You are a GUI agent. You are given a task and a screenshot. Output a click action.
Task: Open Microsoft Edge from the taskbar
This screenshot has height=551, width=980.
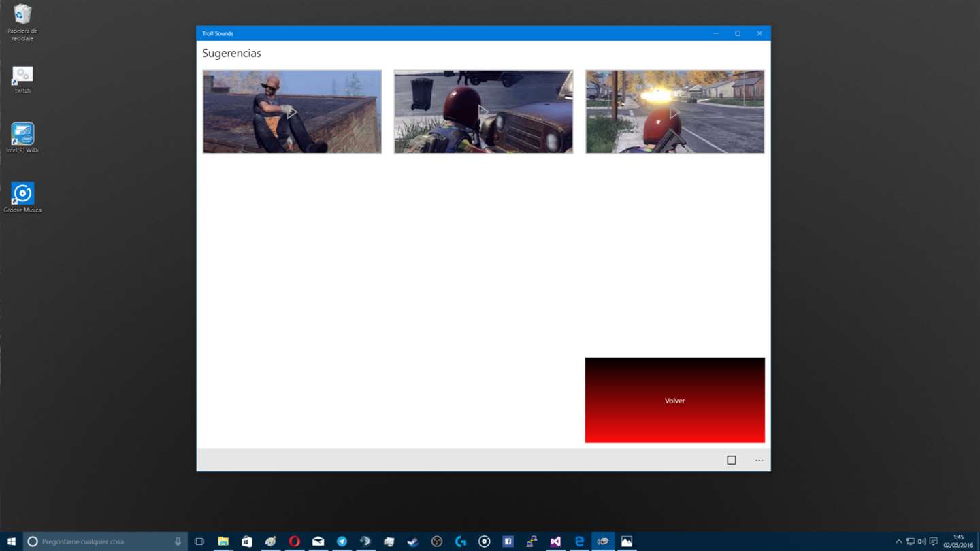[x=579, y=541]
